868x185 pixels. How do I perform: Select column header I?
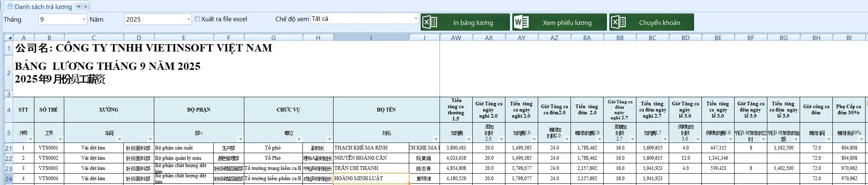tap(371, 38)
